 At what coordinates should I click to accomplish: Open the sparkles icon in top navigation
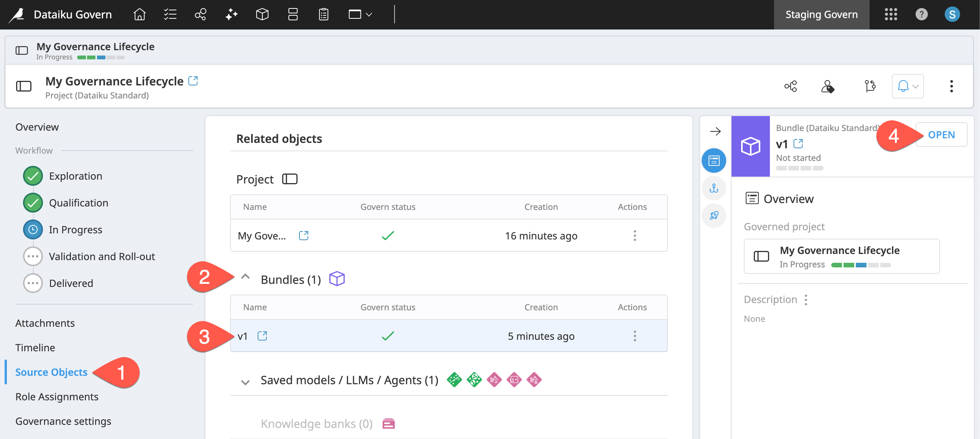[x=232, y=15]
